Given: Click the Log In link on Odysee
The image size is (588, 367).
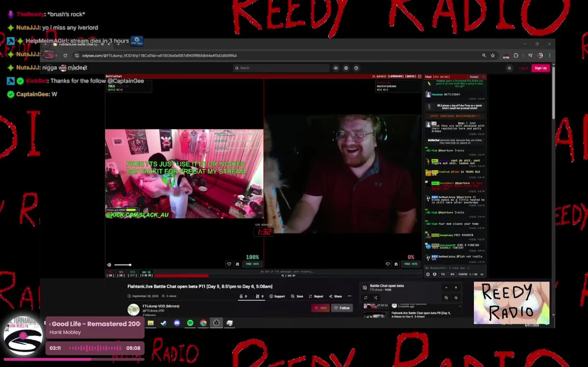Looking at the screenshot, I should pyautogui.click(x=523, y=68).
